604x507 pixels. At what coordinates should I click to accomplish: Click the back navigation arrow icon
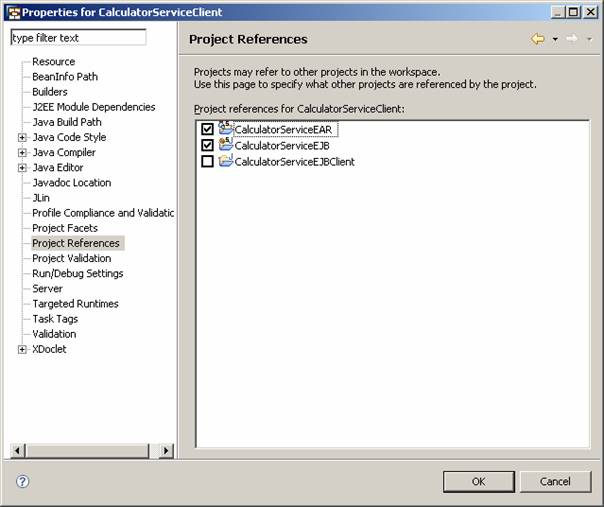[538, 39]
